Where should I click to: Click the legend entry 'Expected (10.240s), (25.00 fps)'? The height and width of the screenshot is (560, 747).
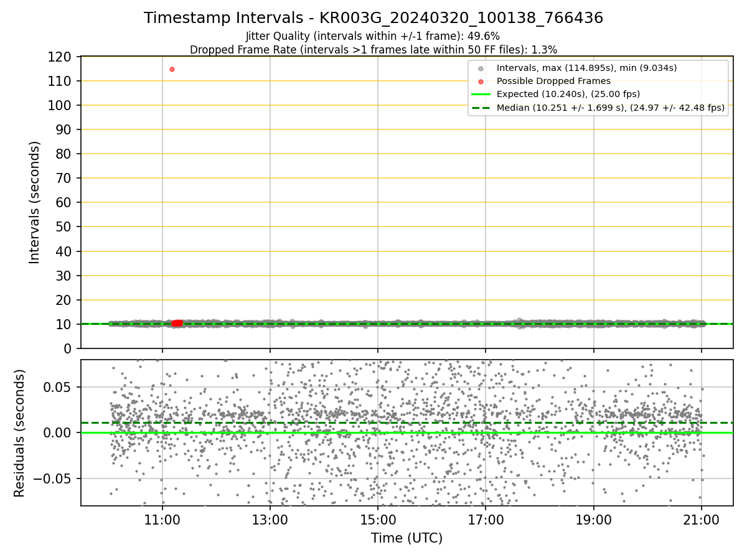tap(568, 94)
